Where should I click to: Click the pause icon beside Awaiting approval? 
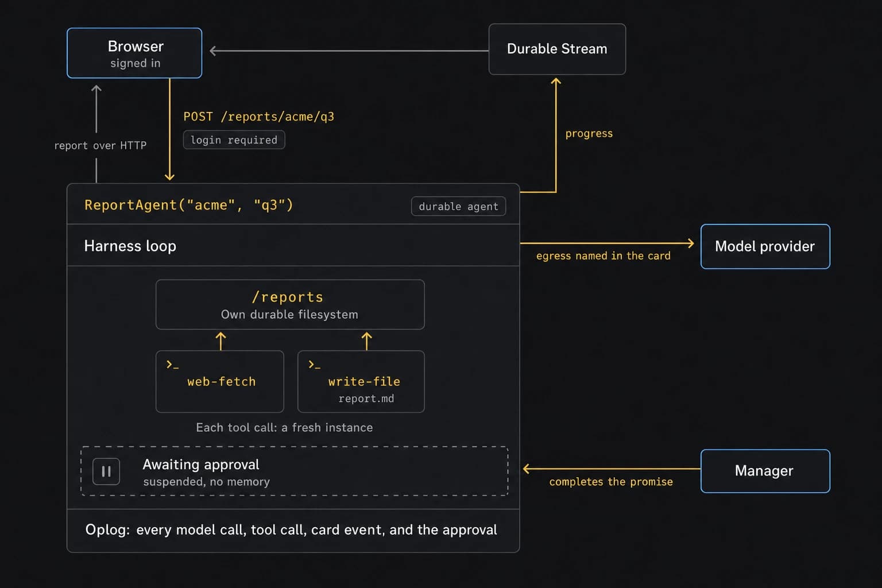tap(106, 471)
